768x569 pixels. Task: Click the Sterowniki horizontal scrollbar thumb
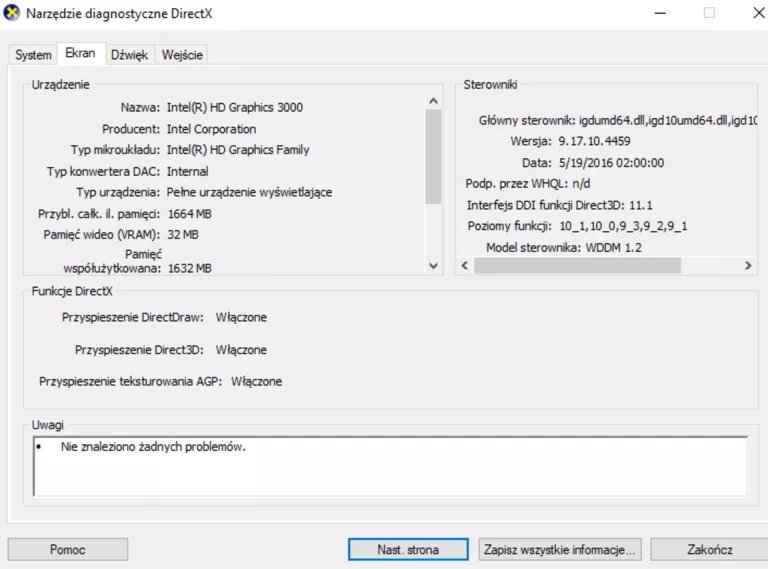tap(577, 265)
